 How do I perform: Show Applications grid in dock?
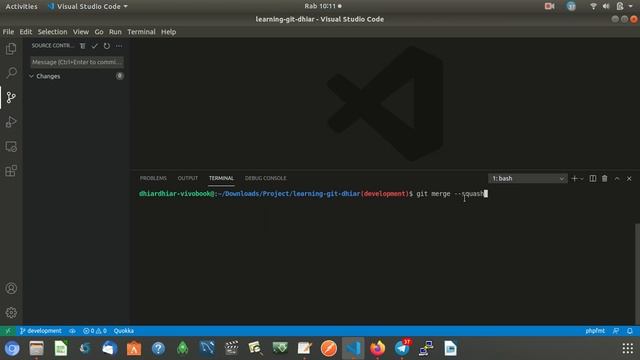[628, 348]
